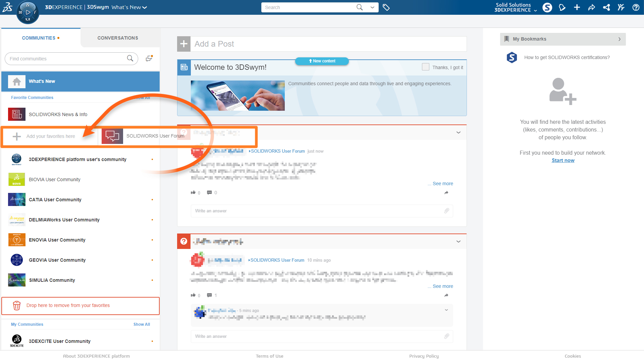The height and width of the screenshot is (362, 644).
Task: Click the tag icon beside search
Action: tap(386, 7)
